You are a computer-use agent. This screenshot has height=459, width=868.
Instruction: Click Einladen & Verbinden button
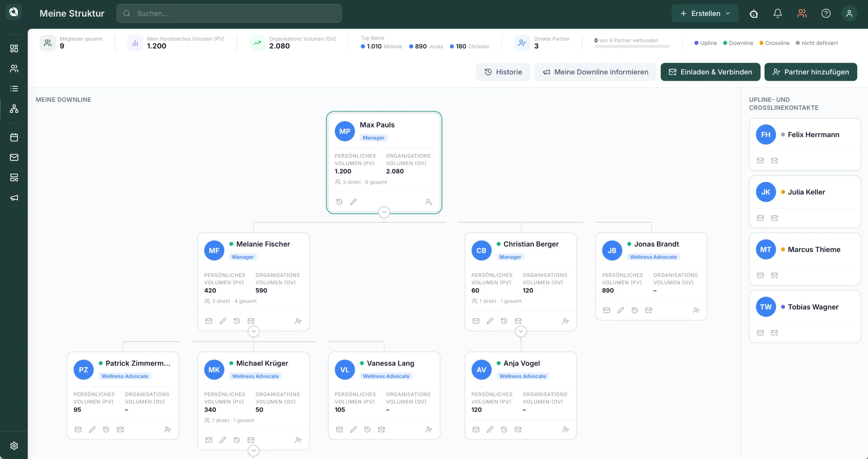(710, 72)
